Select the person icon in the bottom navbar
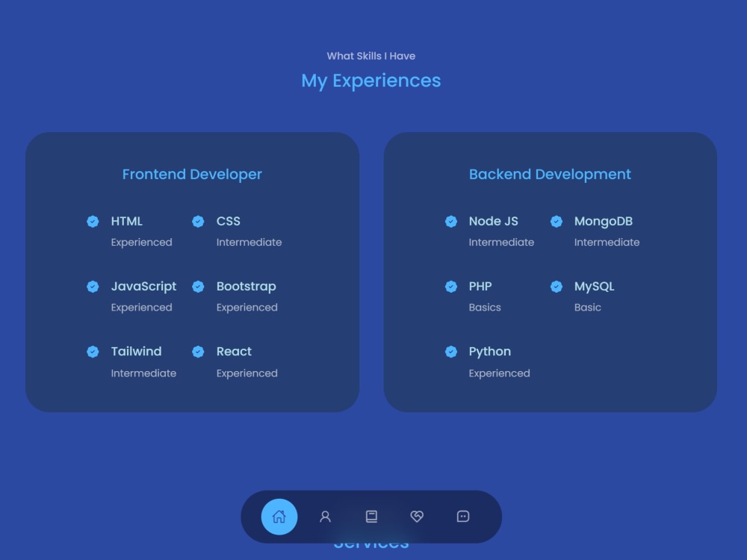The image size is (747, 560). tap(325, 516)
